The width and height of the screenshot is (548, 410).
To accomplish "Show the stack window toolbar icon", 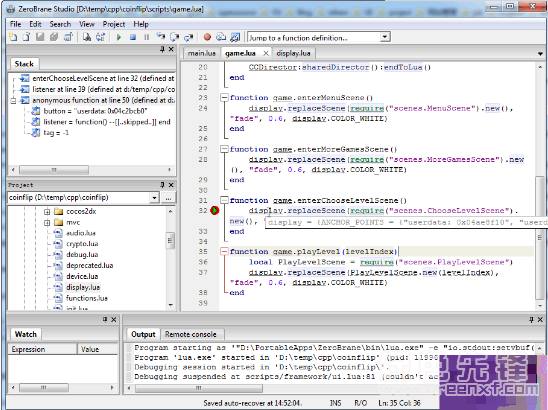I will click(x=221, y=37).
